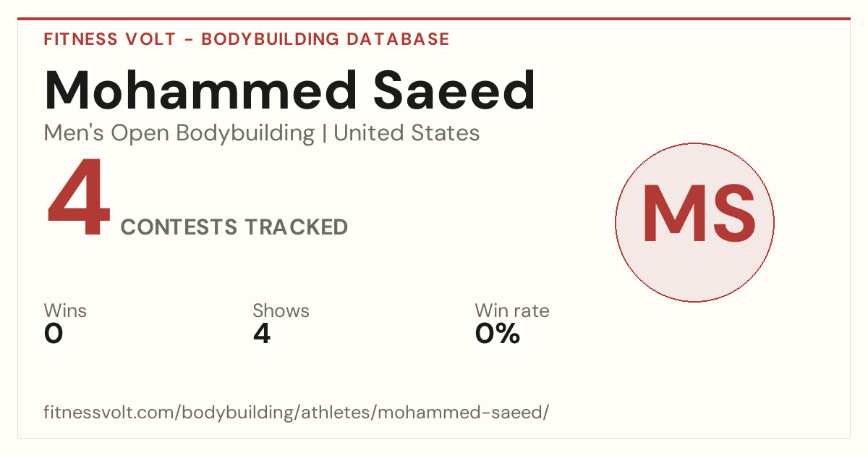Click the Men's Open Bodybuilding division text
The width and height of the screenshot is (868, 456).
[x=179, y=134]
